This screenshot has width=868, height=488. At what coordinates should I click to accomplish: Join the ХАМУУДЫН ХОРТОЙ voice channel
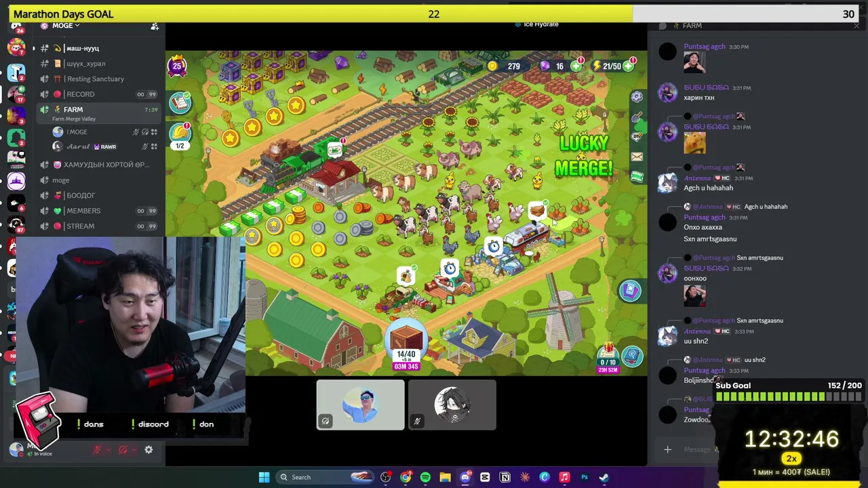[99, 165]
